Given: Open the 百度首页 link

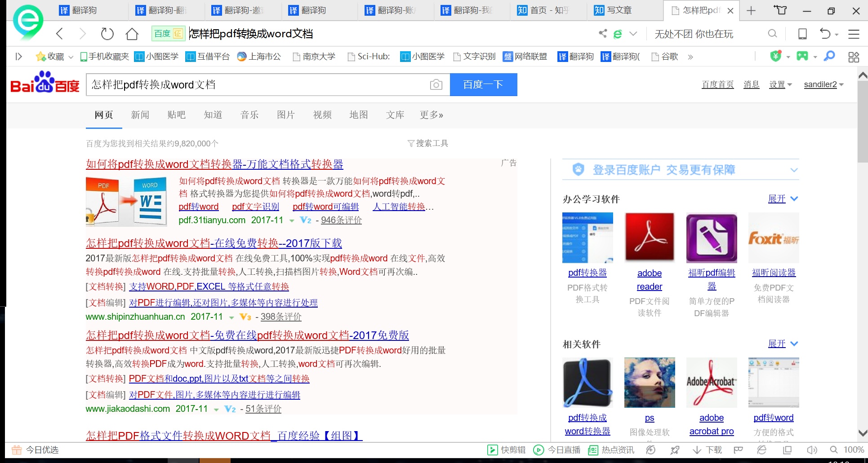Looking at the screenshot, I should [717, 84].
